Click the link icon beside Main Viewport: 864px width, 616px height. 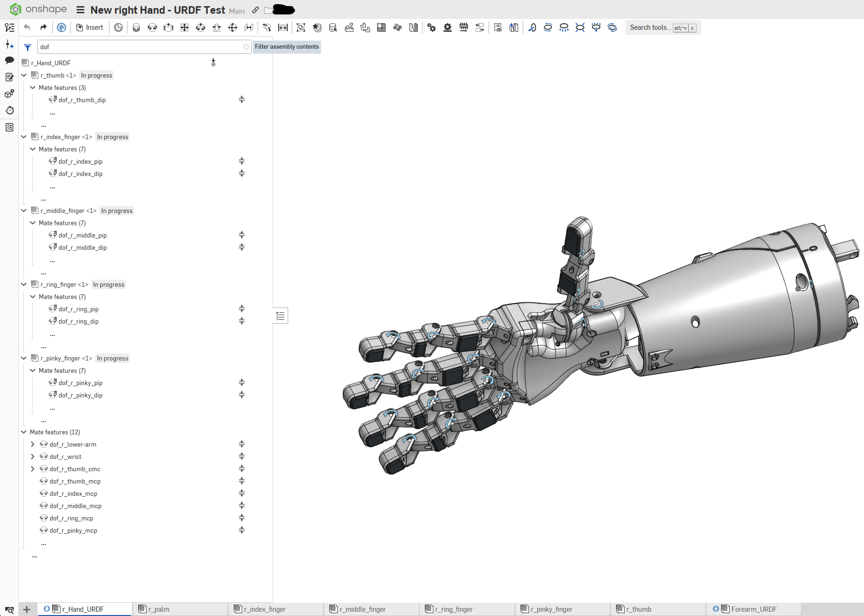[256, 10]
